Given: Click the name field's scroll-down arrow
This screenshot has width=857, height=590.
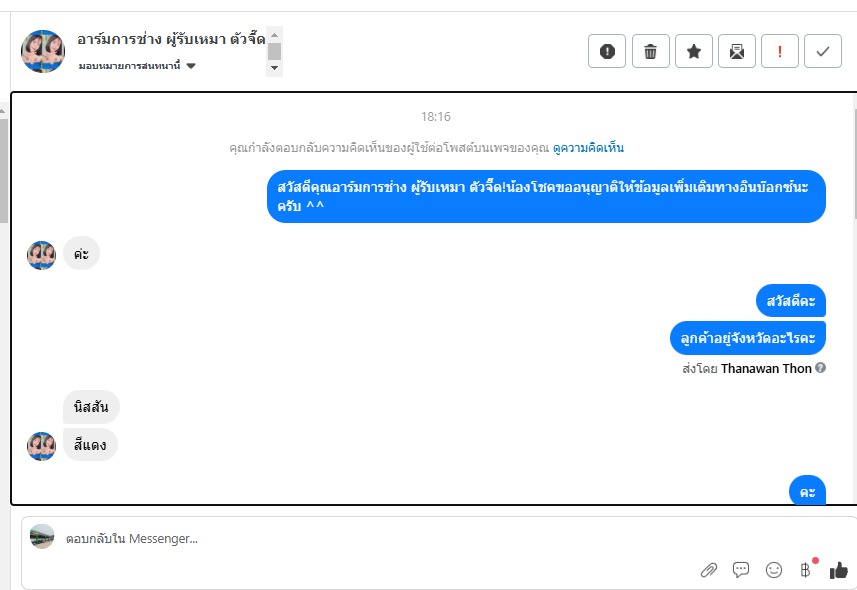Looking at the screenshot, I should pos(274,68).
